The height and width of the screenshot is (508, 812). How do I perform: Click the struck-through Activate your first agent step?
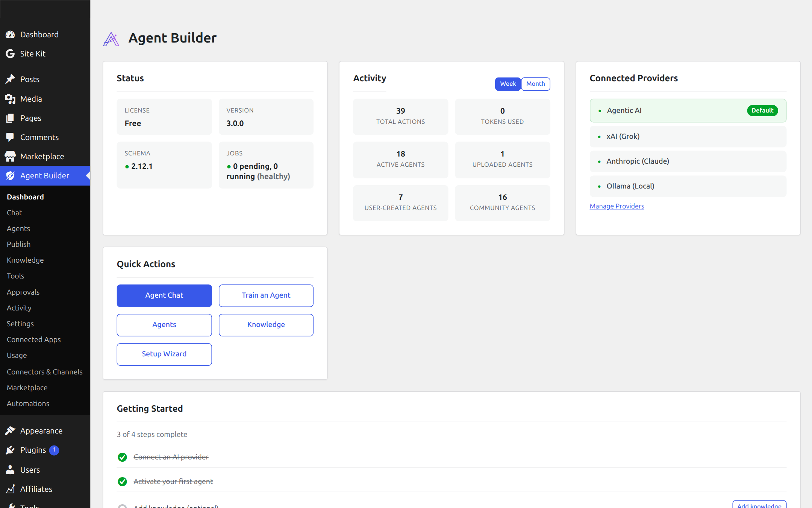(173, 482)
